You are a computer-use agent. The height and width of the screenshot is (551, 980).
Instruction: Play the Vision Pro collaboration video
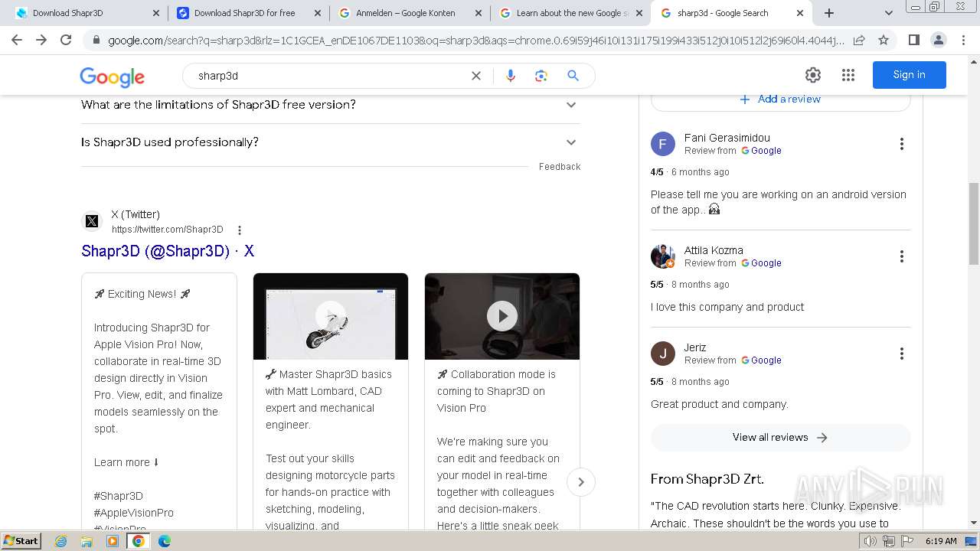coord(502,316)
